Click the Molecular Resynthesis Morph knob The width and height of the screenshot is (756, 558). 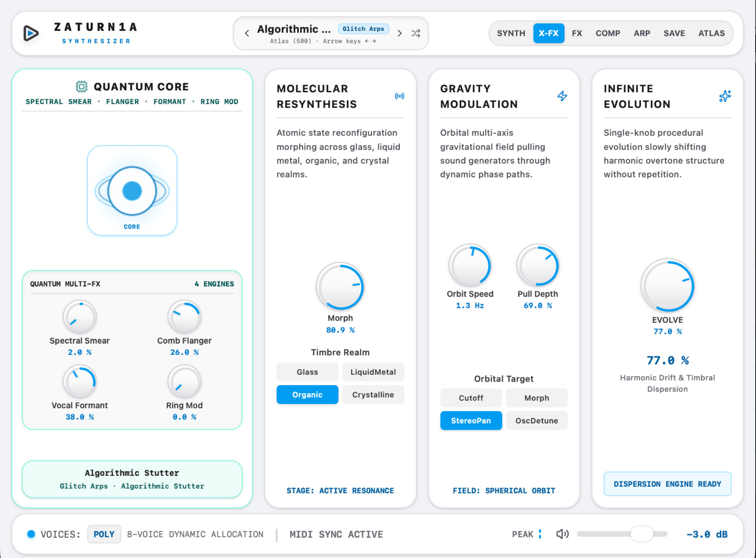[x=340, y=286]
